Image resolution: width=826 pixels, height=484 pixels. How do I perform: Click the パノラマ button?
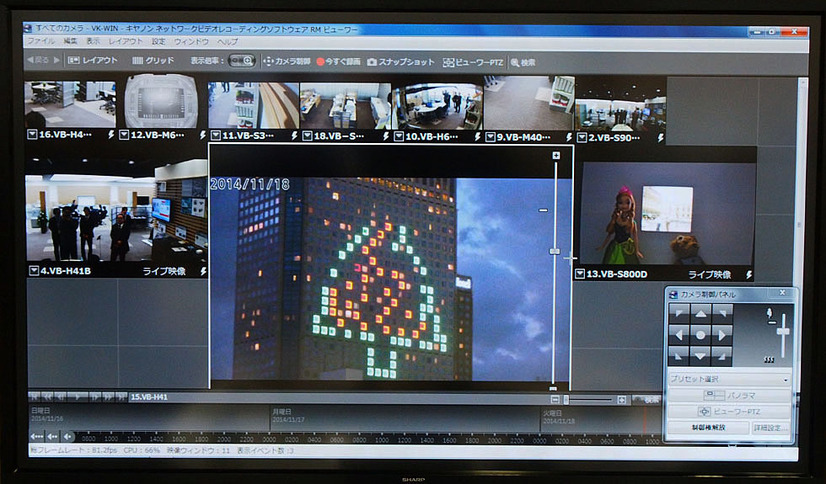730,395
